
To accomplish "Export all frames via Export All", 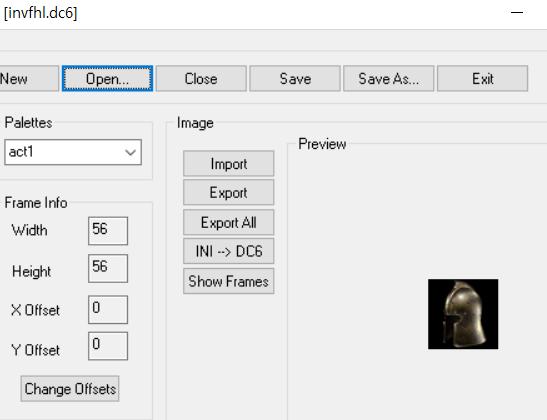I will [228, 222].
